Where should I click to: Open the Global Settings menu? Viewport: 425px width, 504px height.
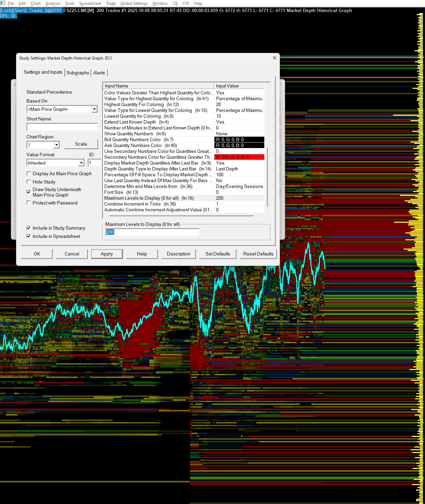(134, 3)
